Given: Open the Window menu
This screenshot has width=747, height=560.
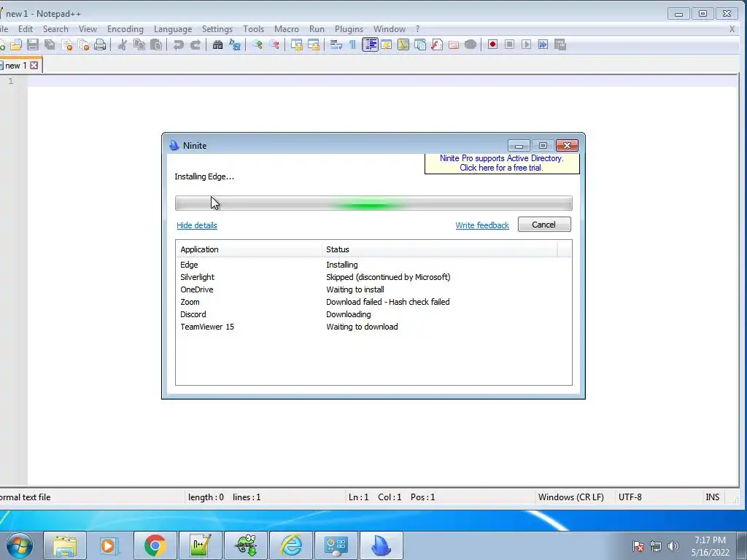Looking at the screenshot, I should pos(390,29).
